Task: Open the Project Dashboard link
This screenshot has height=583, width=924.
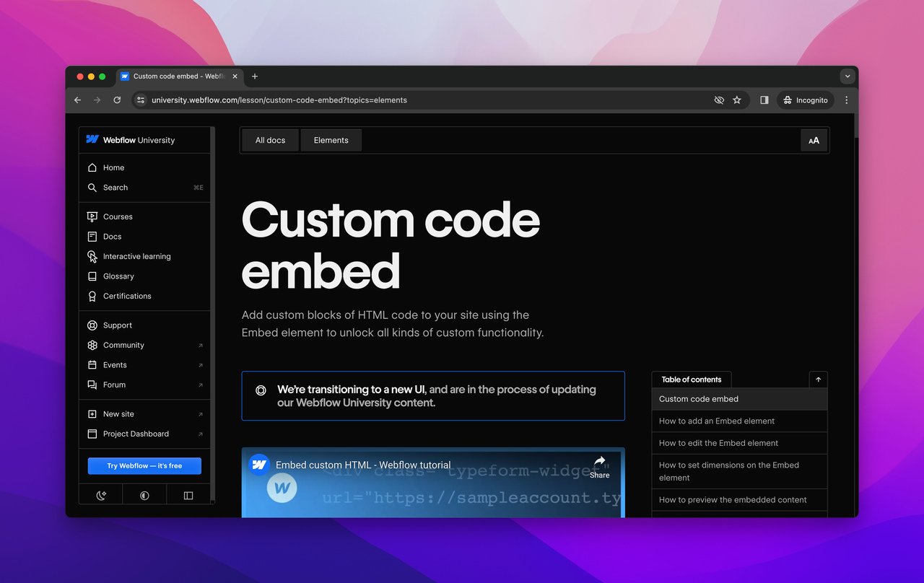Action: (144, 434)
